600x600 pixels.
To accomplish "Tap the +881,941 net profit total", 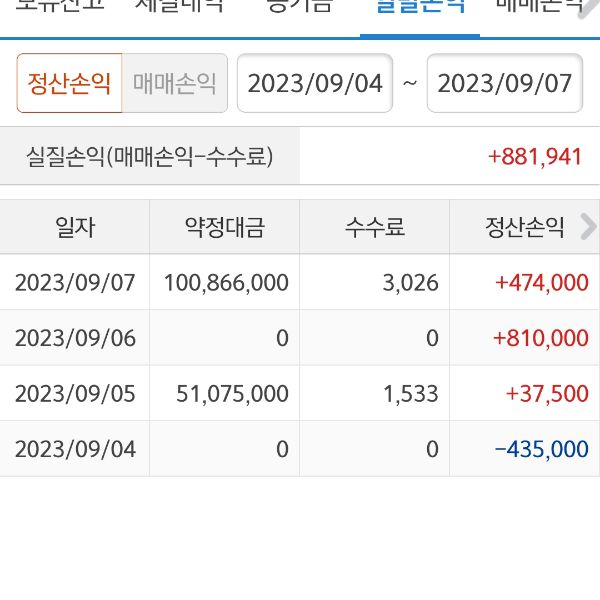I will (x=535, y=156).
